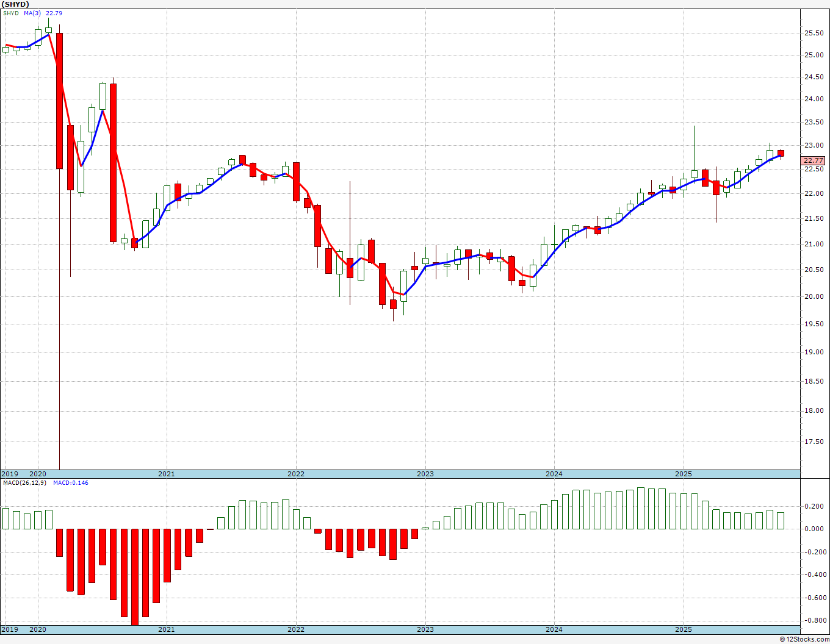Click 2025 on the price chart time axis

coord(684,474)
